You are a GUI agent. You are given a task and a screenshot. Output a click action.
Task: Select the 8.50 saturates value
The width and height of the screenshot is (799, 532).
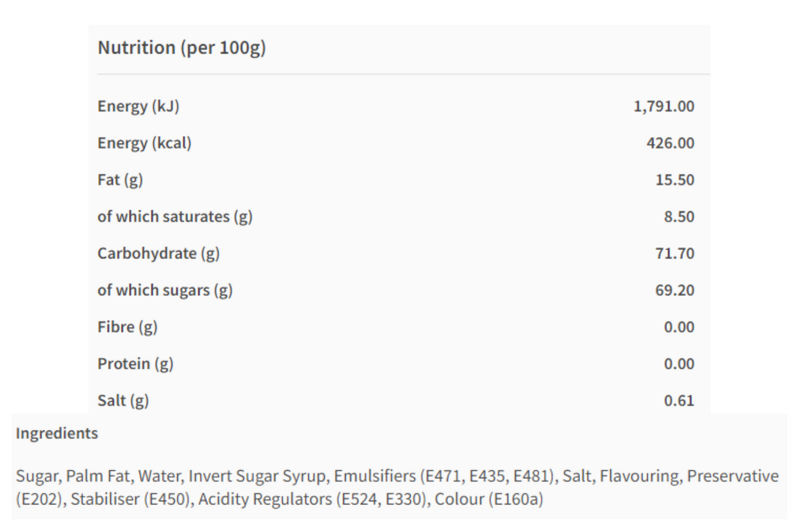677,217
